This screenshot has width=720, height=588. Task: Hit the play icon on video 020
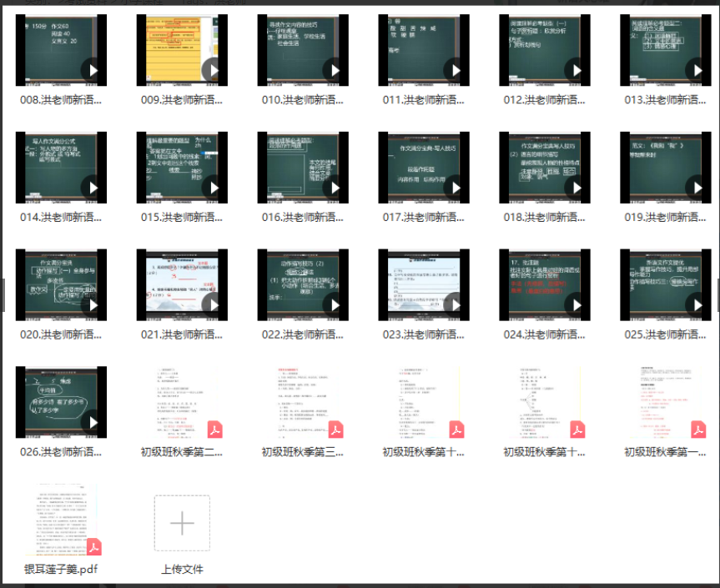[x=92, y=306]
